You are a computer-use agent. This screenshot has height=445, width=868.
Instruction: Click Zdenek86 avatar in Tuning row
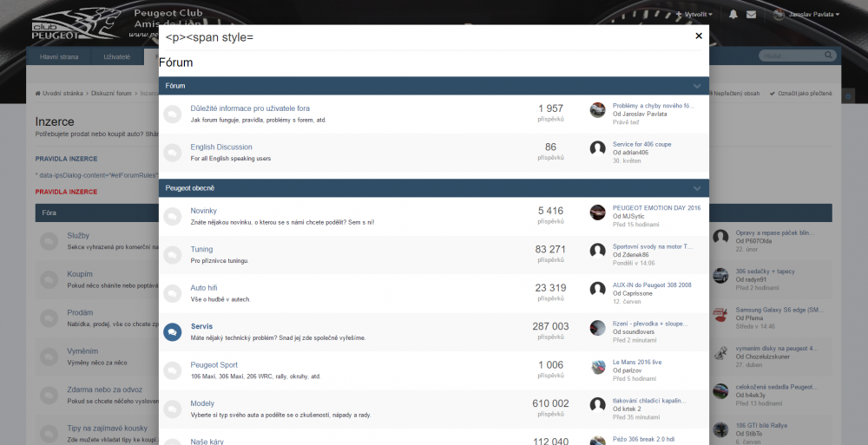click(597, 251)
